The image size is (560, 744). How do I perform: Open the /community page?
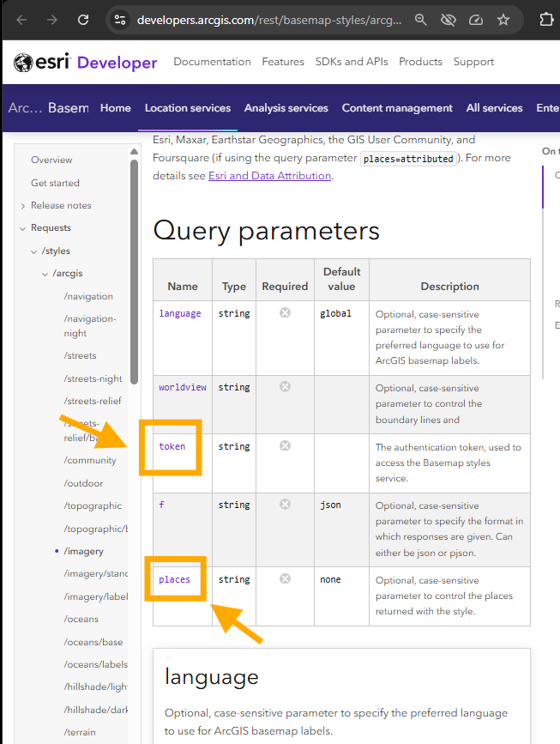90,460
